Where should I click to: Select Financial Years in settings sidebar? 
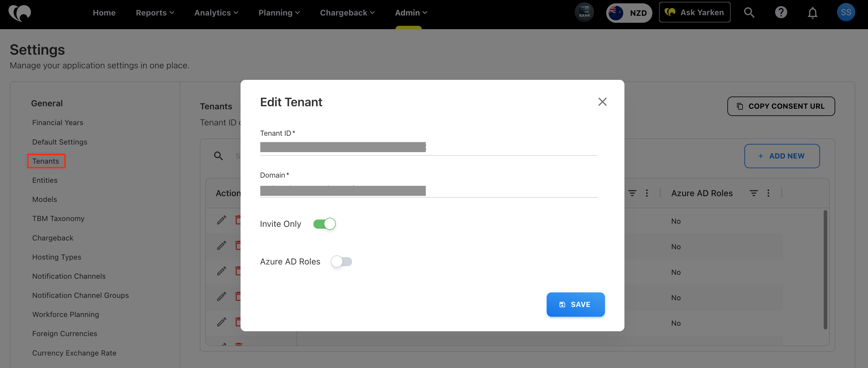point(58,123)
